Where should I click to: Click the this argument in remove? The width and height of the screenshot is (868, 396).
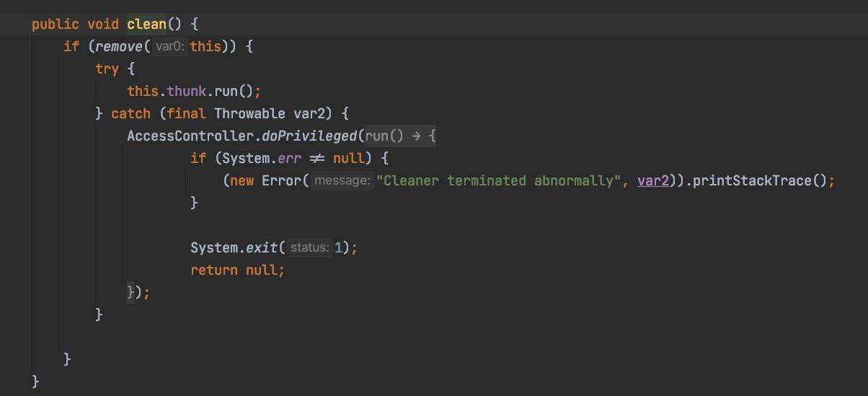point(206,46)
